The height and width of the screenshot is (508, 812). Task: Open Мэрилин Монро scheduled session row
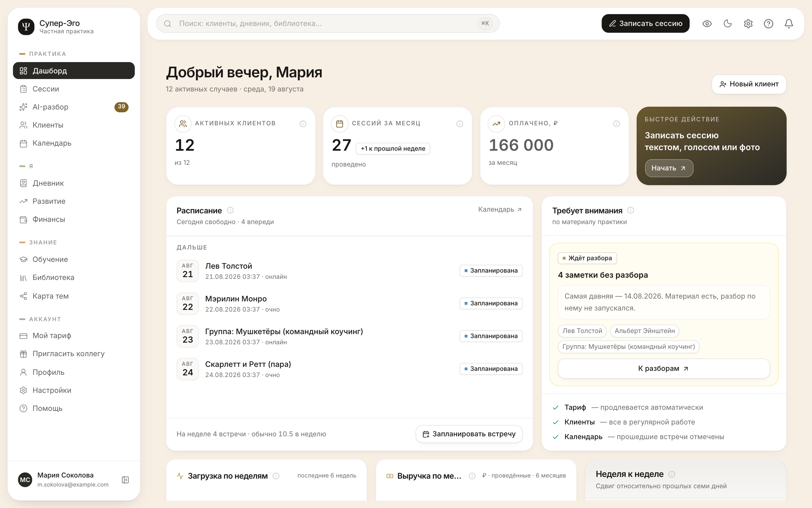349,303
